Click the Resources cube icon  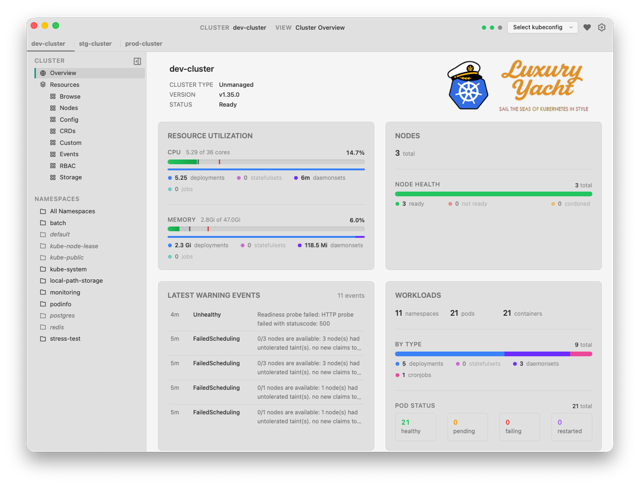43,85
